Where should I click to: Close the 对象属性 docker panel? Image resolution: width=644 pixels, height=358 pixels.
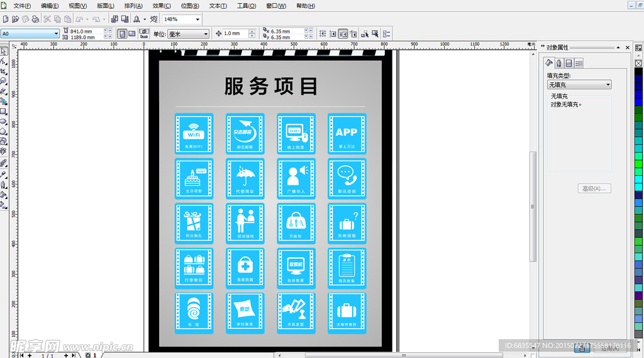(x=627, y=48)
